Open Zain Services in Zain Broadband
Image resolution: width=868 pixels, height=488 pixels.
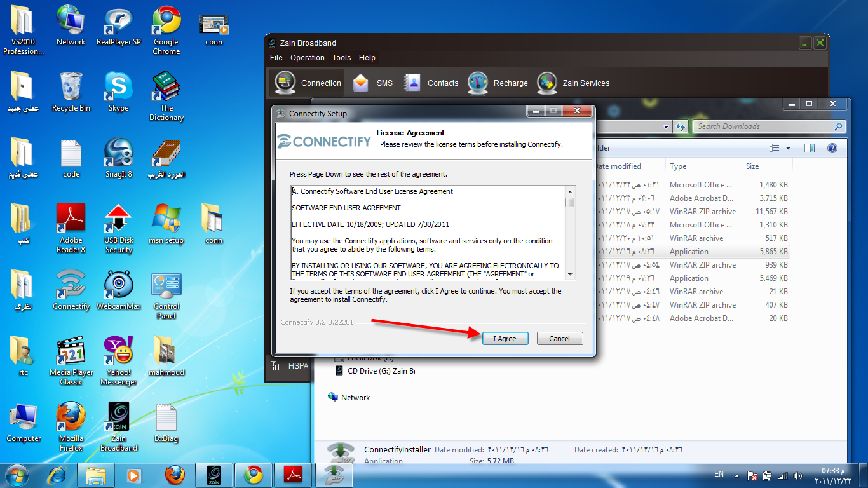(573, 83)
